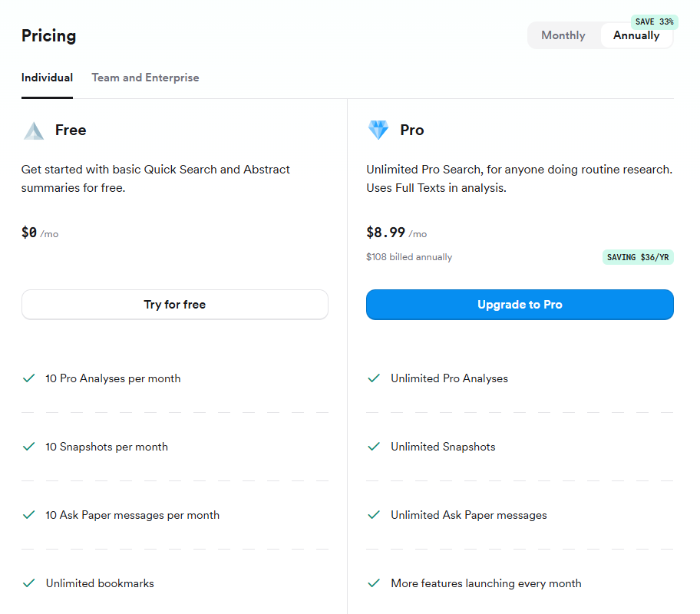Click '10 Pro Analyses per month' text
The width and height of the screenshot is (700, 614).
[x=113, y=378]
